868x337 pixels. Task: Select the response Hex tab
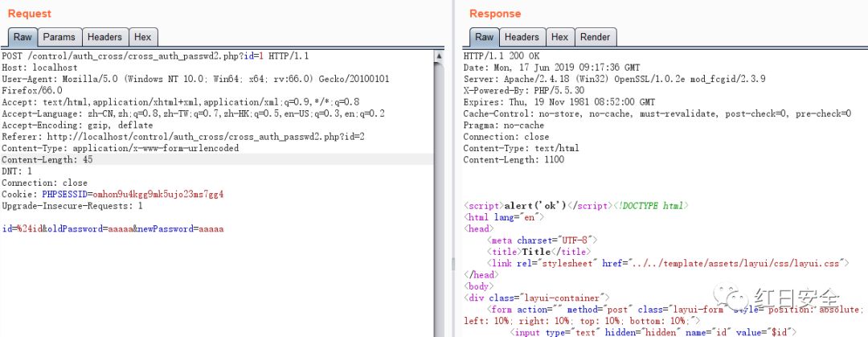(x=559, y=37)
